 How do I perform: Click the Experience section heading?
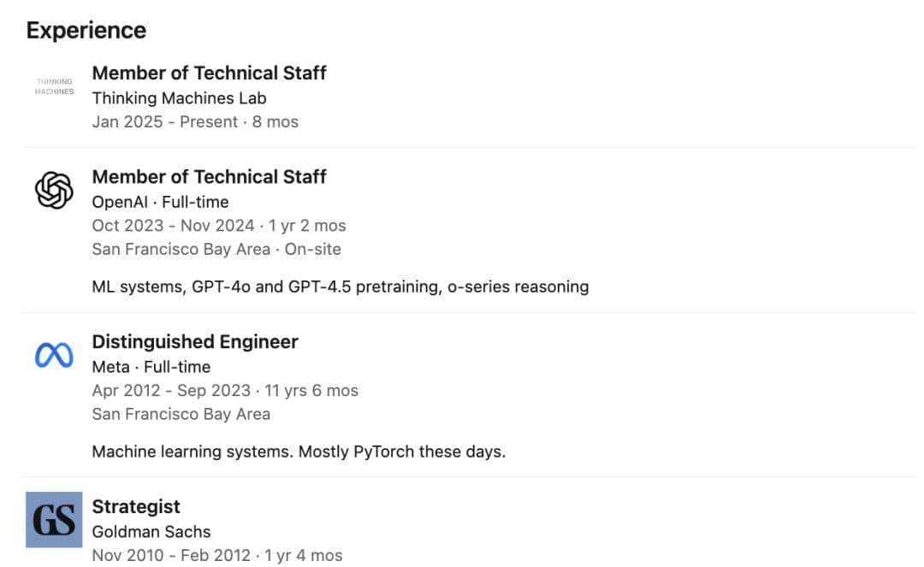click(x=86, y=31)
